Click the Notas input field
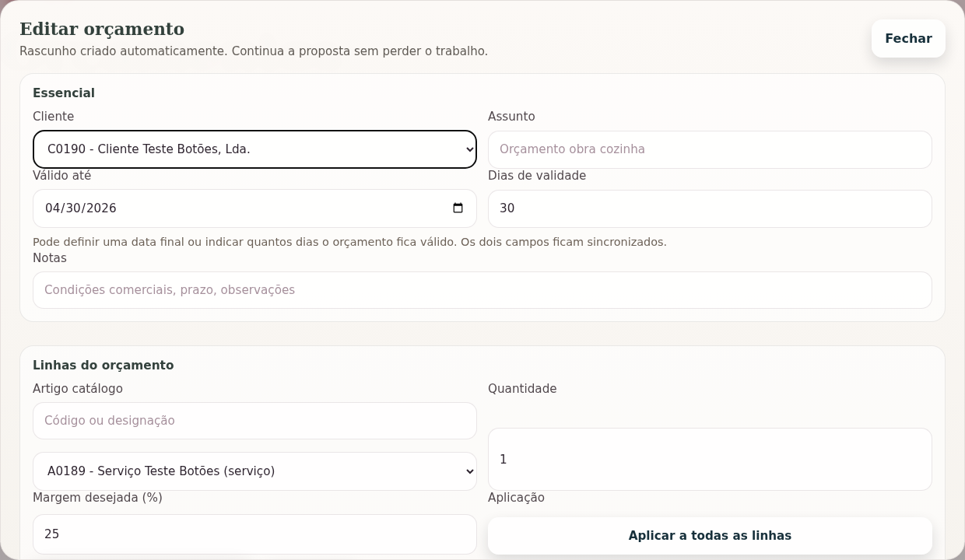 pyautogui.click(x=482, y=290)
